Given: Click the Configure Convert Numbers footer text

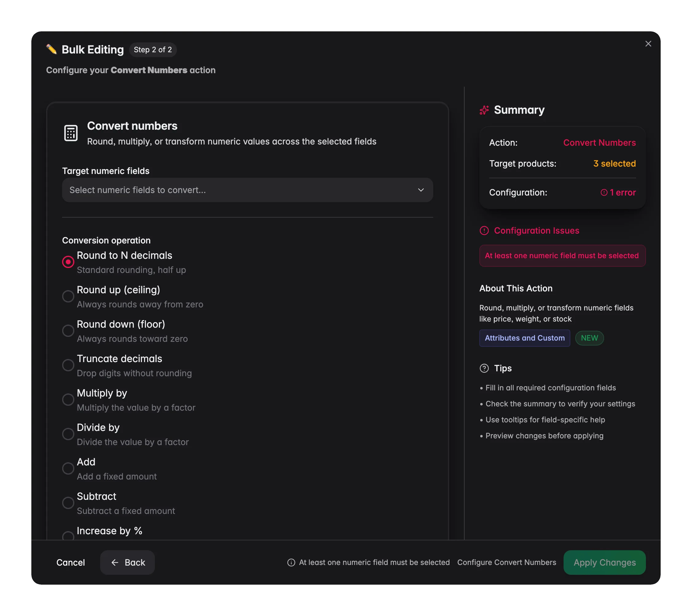Looking at the screenshot, I should click(506, 563).
